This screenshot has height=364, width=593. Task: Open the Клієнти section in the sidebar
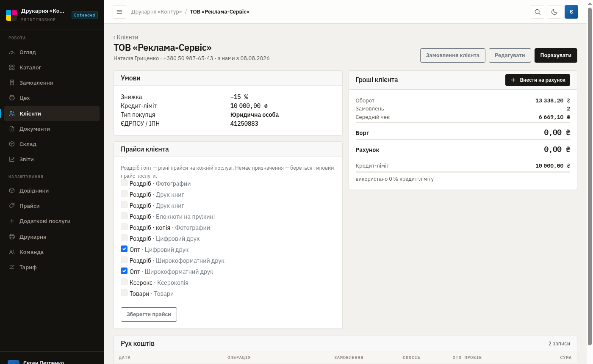click(52, 113)
